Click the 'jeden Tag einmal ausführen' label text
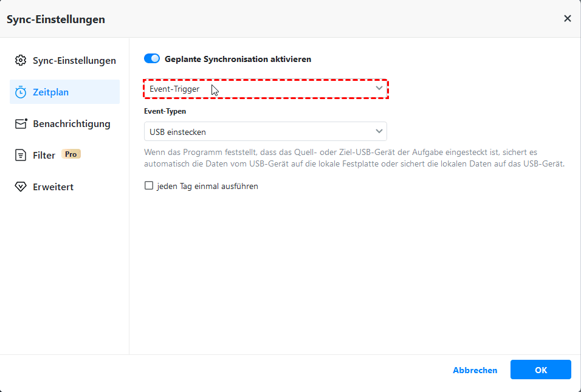Image resolution: width=581 pixels, height=392 pixels. (x=207, y=187)
